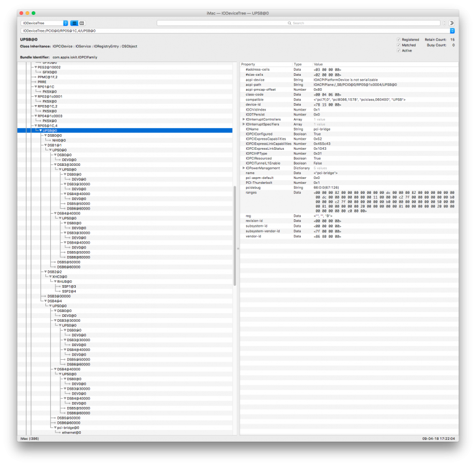The height and width of the screenshot is (466, 476).
Task: Sort by the Property column header
Action: coord(266,65)
